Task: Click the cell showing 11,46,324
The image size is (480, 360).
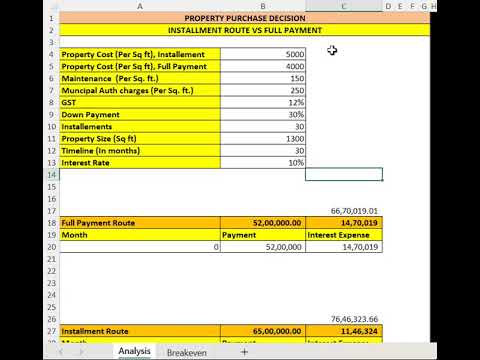Action: [344, 331]
